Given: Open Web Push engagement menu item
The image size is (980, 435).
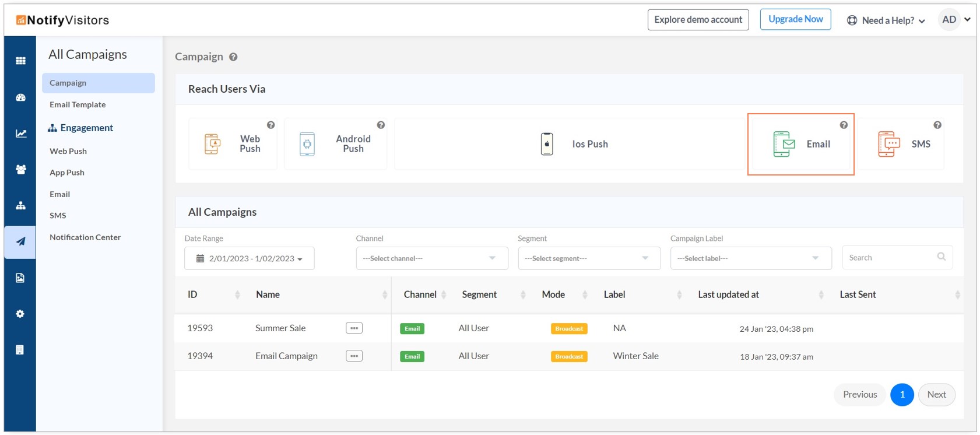Looking at the screenshot, I should click(x=68, y=151).
